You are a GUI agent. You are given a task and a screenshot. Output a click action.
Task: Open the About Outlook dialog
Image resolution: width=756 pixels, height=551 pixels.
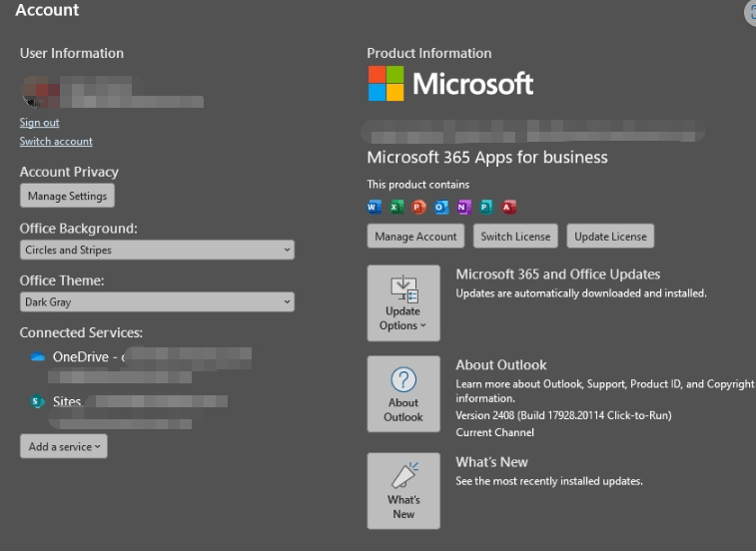tap(403, 394)
